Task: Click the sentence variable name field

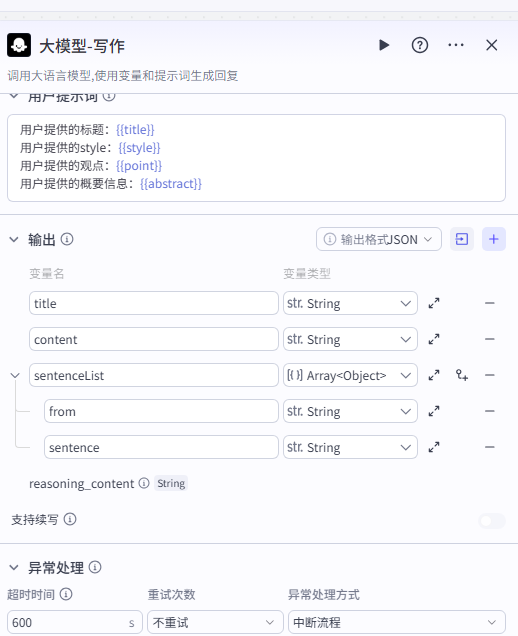Action: coord(161,447)
